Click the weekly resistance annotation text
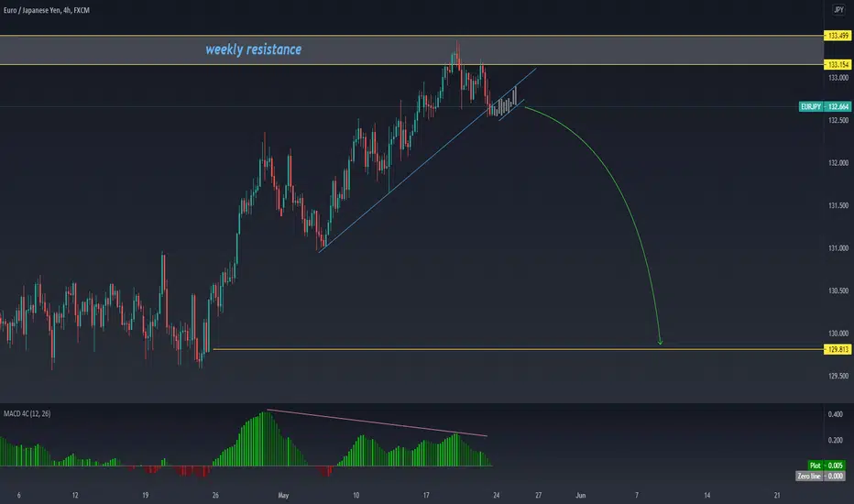The width and height of the screenshot is (854, 504). coord(253,49)
